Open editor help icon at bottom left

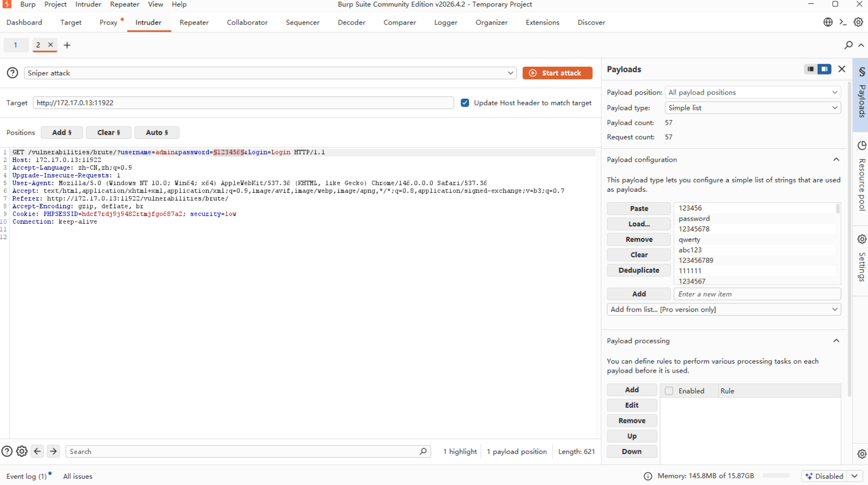(7, 451)
